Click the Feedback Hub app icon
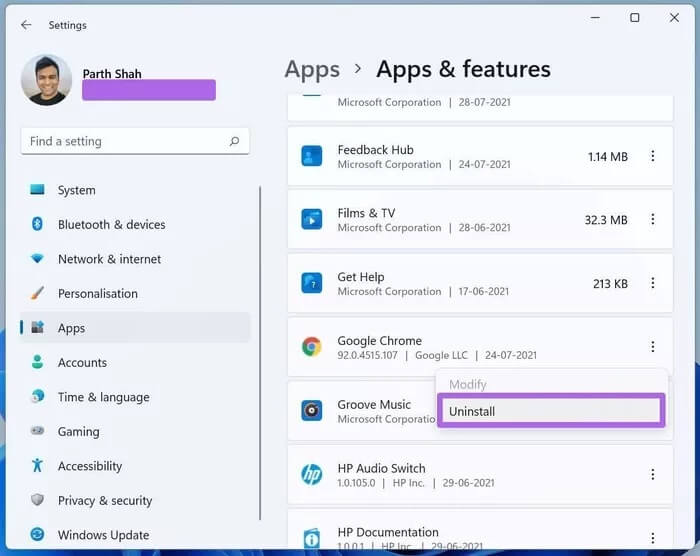 click(312, 156)
